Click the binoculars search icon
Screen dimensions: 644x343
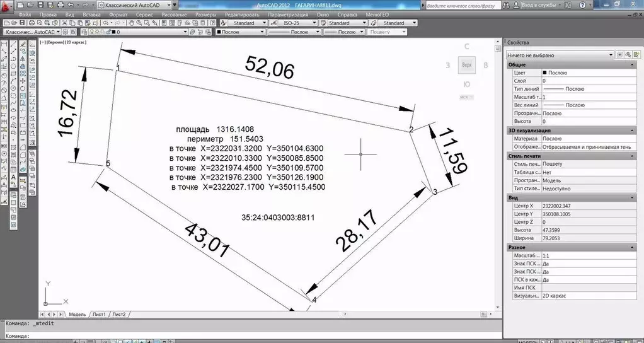pyautogui.click(x=505, y=5)
